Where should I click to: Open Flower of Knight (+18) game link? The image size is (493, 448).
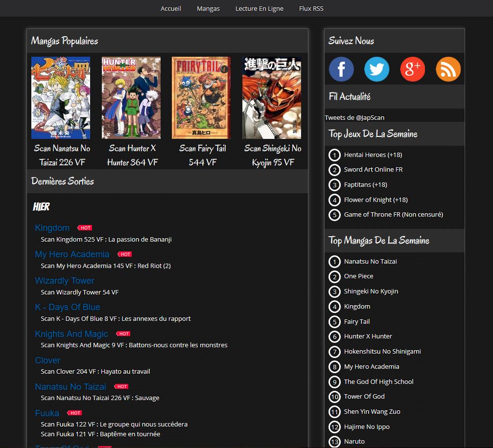(376, 200)
